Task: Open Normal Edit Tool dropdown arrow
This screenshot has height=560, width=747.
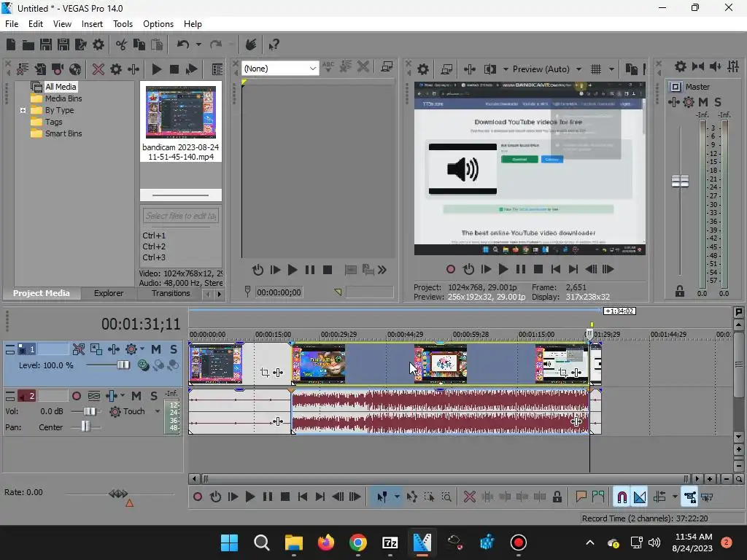Action: pos(397,497)
